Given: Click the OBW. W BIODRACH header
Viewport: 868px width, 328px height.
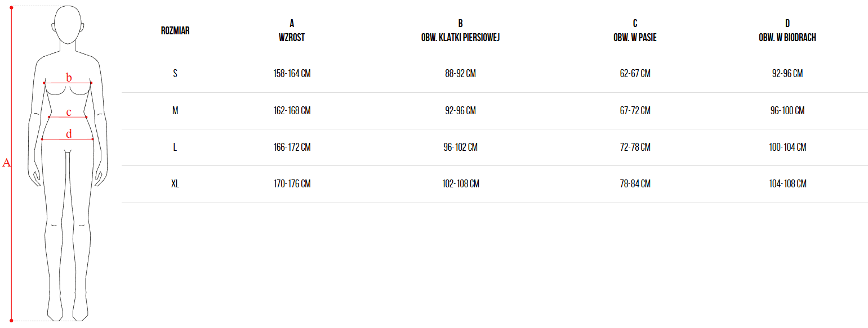Looking at the screenshot, I should [x=787, y=38].
